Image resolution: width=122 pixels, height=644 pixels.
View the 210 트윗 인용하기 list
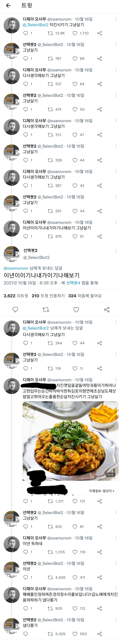click(48, 296)
